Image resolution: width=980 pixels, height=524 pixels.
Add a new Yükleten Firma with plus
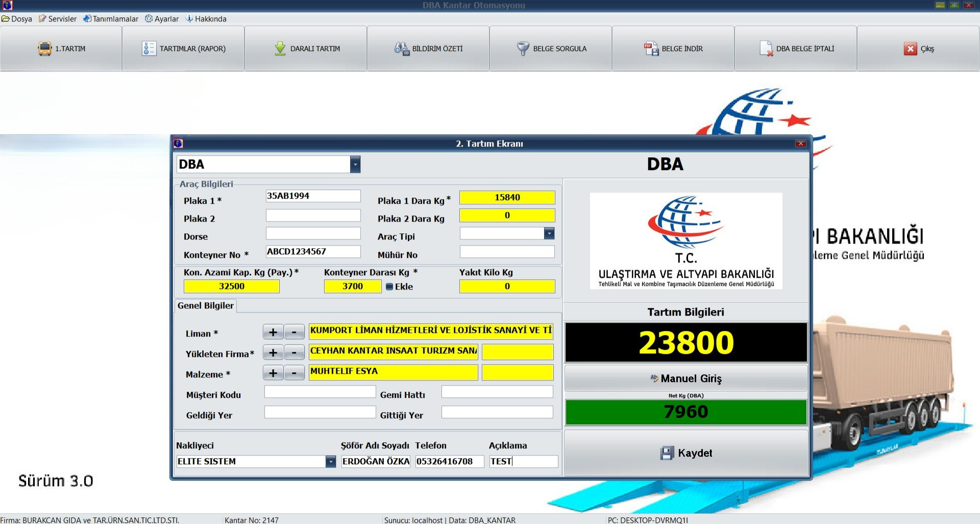[x=273, y=352]
